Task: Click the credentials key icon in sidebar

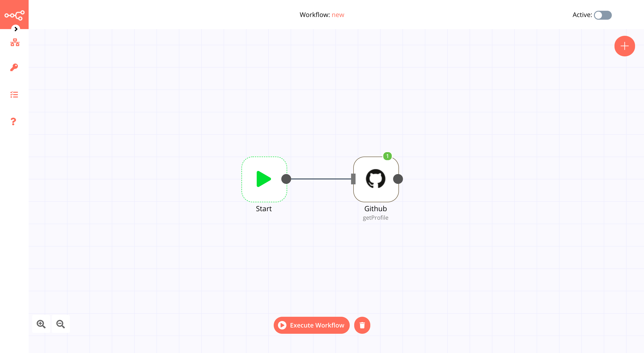Action: (14, 67)
